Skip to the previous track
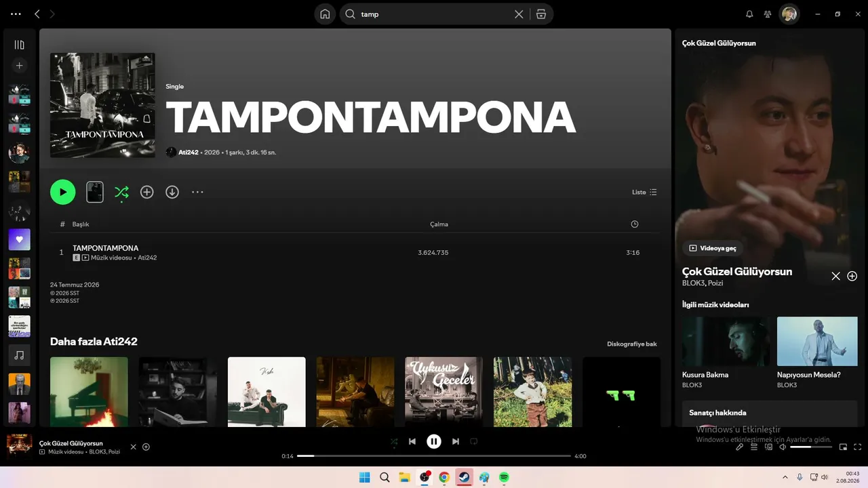Screen dimensions: 868x488 [x=412, y=441]
